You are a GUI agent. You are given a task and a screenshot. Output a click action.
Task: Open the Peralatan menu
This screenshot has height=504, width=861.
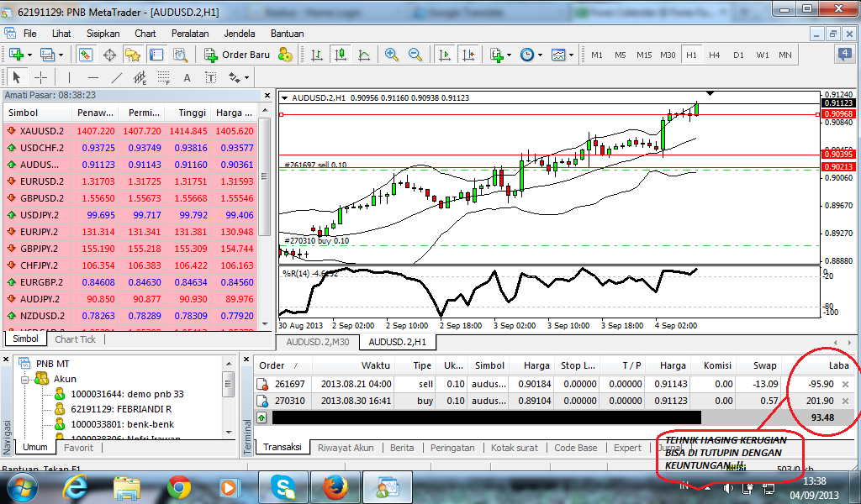[190, 34]
